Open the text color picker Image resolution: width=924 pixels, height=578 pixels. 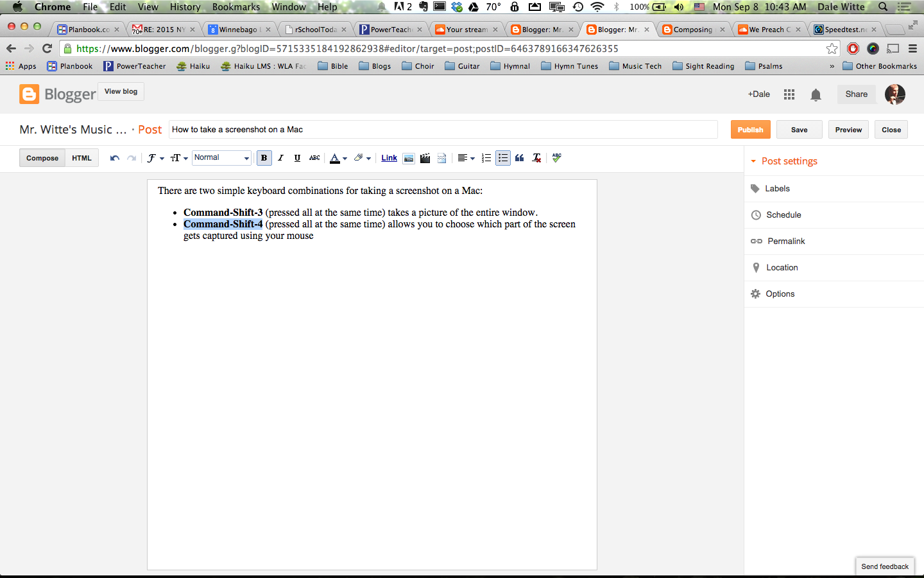pos(338,158)
